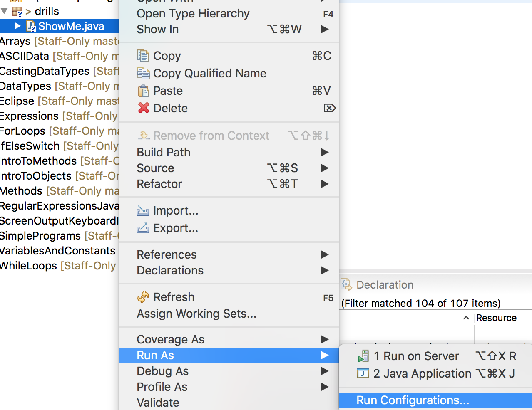Screen dimensions: 532x410
Task: Select Open Type Hierarchy menu entry
Action: coord(193,14)
